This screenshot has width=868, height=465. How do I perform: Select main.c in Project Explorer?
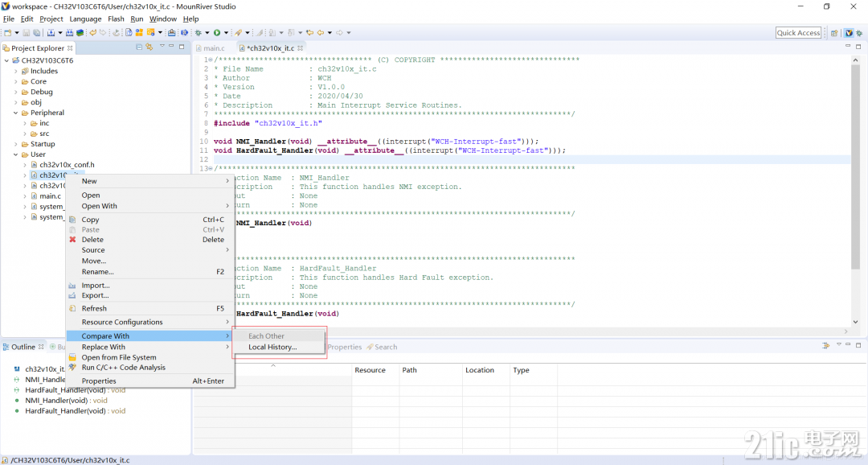(51, 196)
